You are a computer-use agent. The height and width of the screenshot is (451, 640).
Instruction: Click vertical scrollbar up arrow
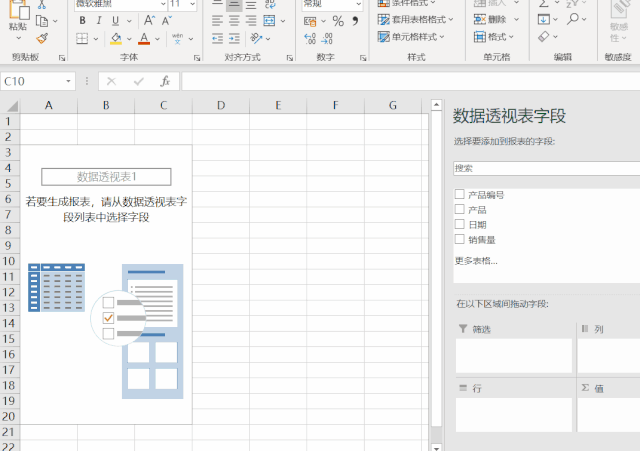(x=436, y=105)
